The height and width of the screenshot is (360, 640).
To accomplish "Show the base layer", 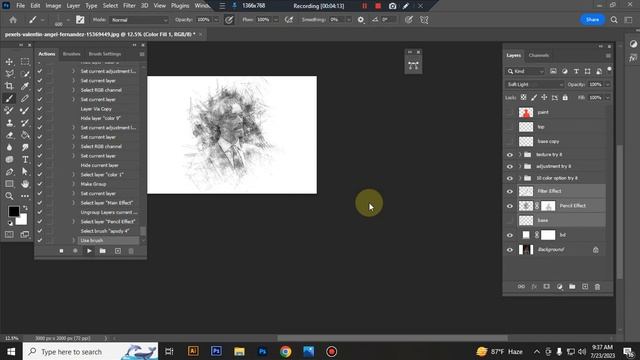I will coord(510,220).
